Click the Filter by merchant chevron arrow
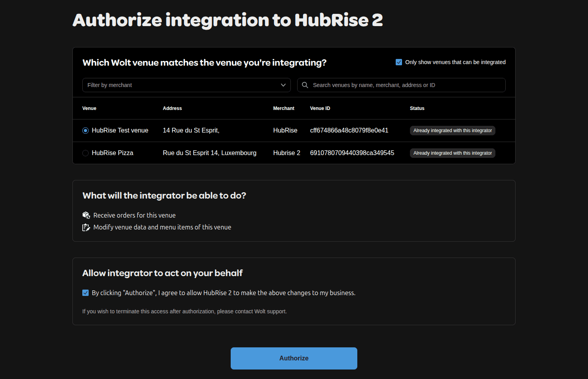Screen dimensions: 588x379 pos(283,85)
